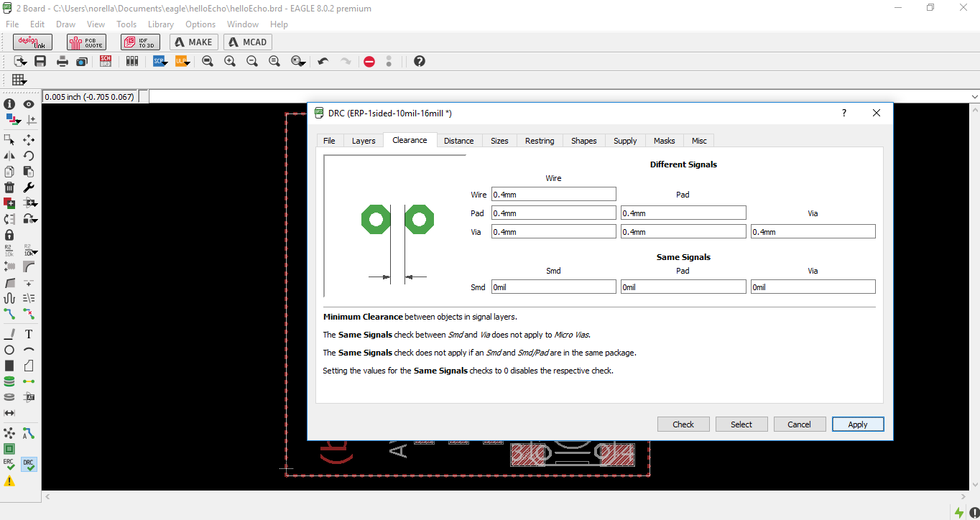Image resolution: width=980 pixels, height=520 pixels.
Task: Click the Apply button
Action: click(x=858, y=424)
